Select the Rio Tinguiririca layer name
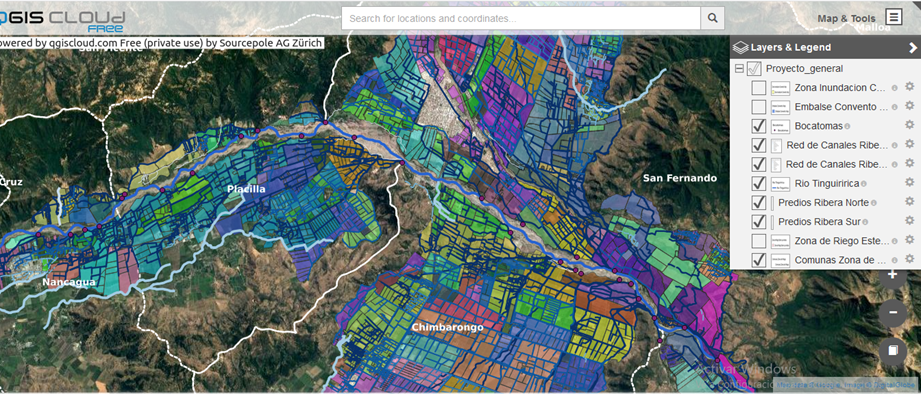The width and height of the screenshot is (921, 394). click(826, 184)
